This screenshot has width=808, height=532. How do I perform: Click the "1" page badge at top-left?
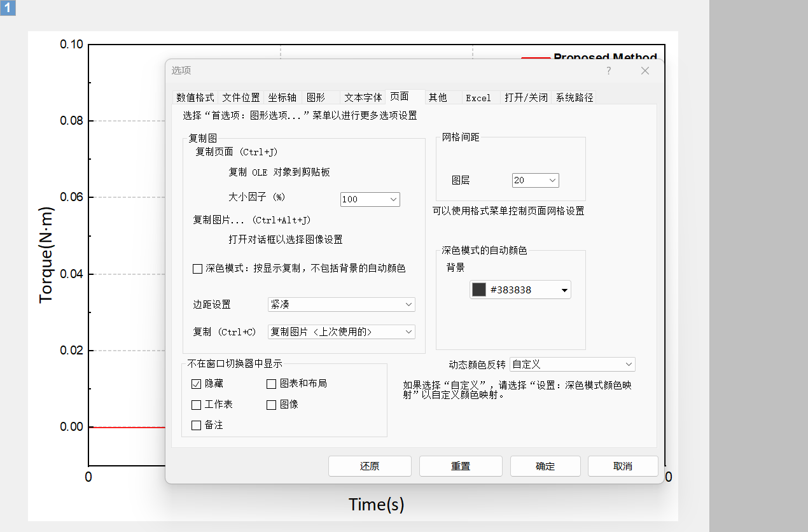(x=7, y=8)
